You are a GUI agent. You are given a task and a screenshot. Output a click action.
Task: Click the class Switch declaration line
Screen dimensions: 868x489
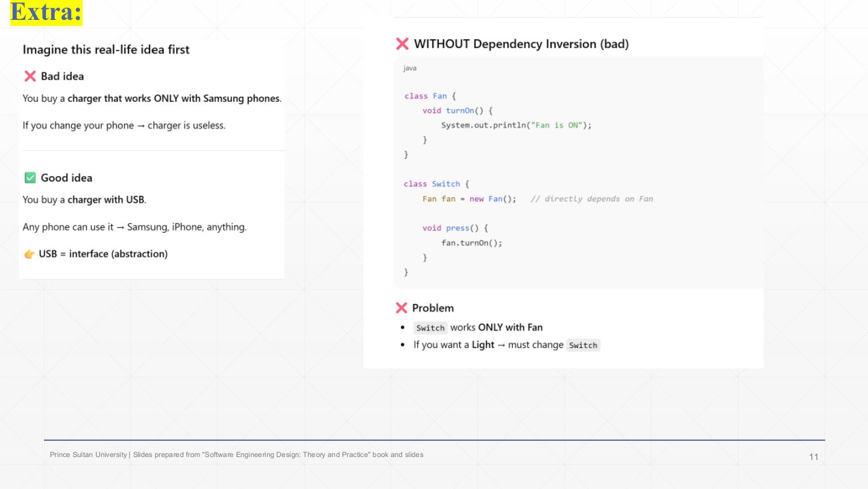tap(436, 184)
